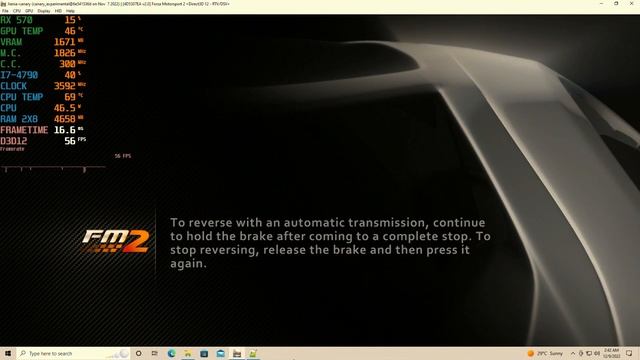
Task: Minimize the Xenia window
Action: (x=602, y=4)
